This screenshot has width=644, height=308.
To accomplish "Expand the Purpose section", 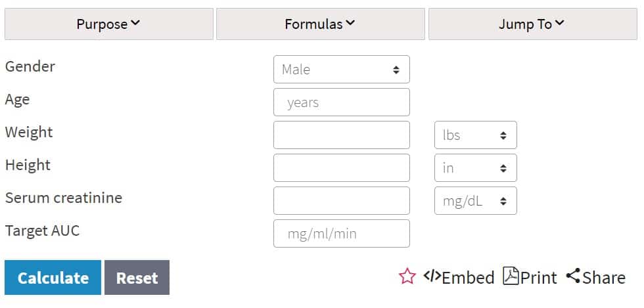I will tap(109, 24).
